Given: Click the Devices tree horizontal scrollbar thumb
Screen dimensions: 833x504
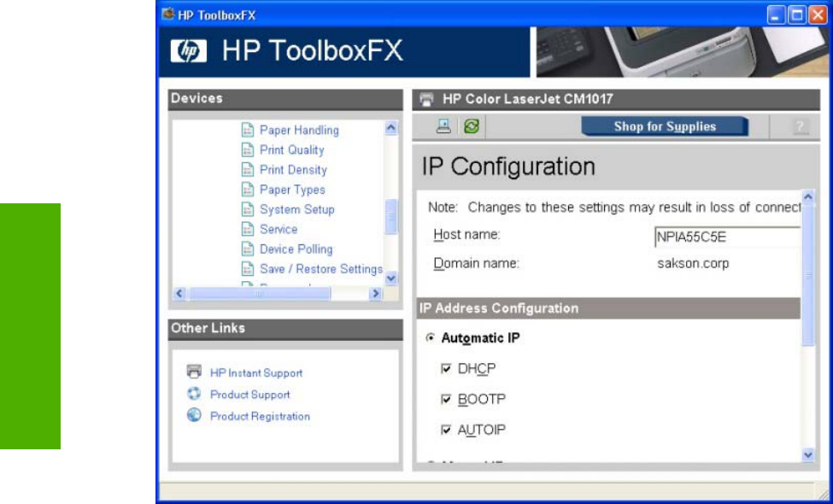Looking at the screenshot, I should pyautogui.click(x=259, y=293).
